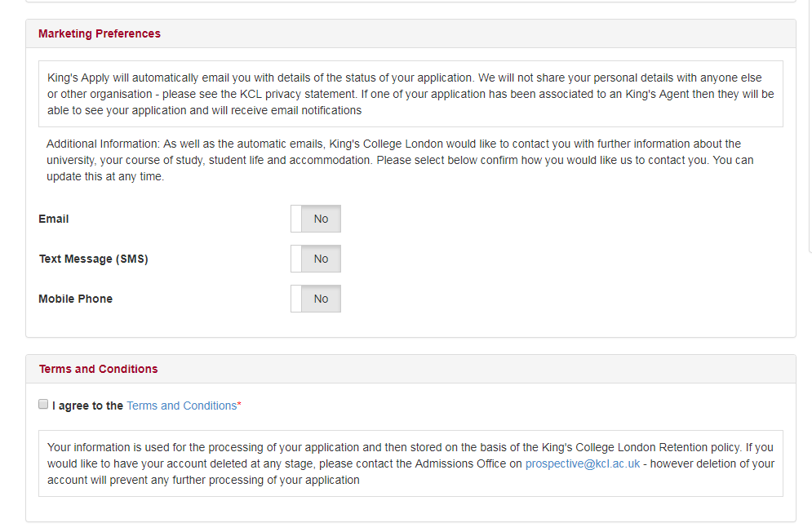Click the "Mobile Phone" field label
This screenshot has width=812, height=532.
pos(76,299)
